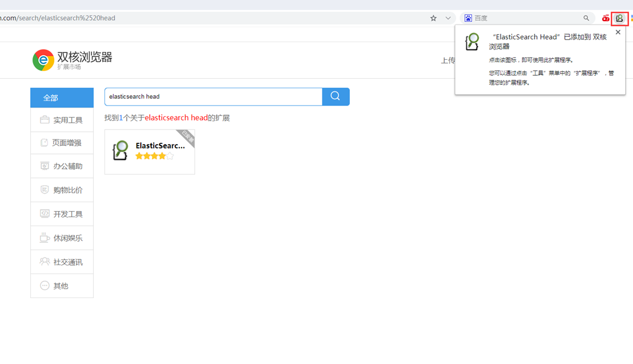Click the Baidu paw search engine icon
Image resolution: width=633 pixels, height=364 pixels.
[x=468, y=18]
